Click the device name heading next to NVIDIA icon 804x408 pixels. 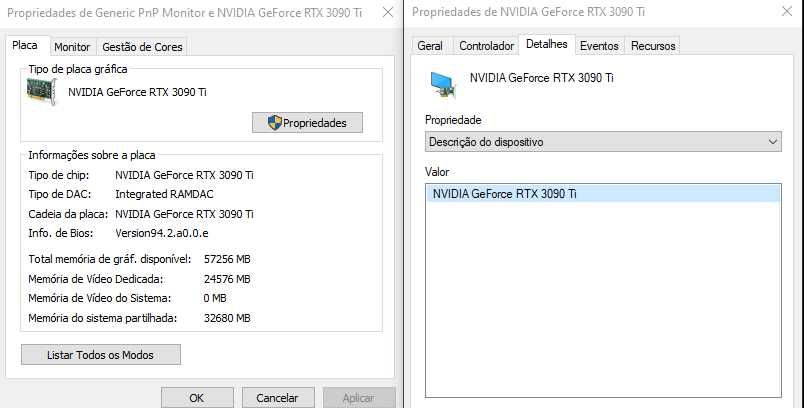click(541, 78)
